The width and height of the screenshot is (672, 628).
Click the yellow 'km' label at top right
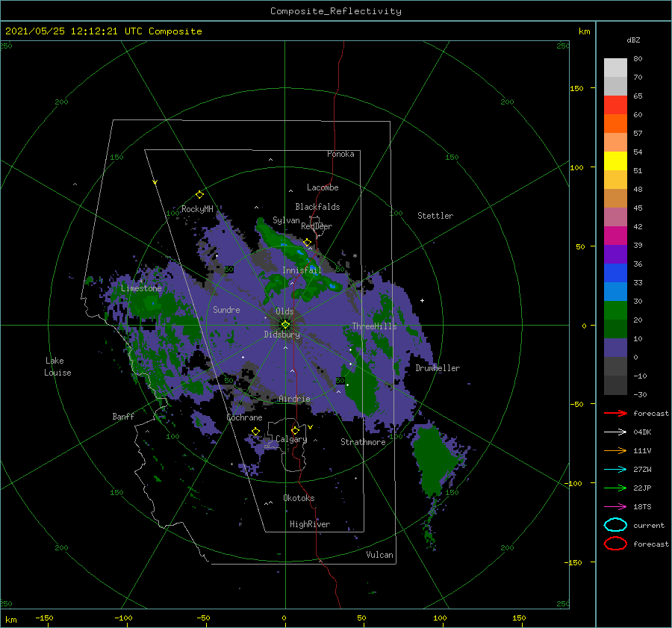[x=584, y=31]
